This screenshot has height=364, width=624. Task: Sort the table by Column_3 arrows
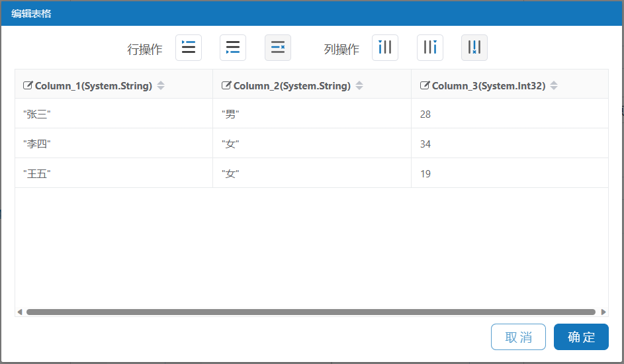tap(554, 85)
